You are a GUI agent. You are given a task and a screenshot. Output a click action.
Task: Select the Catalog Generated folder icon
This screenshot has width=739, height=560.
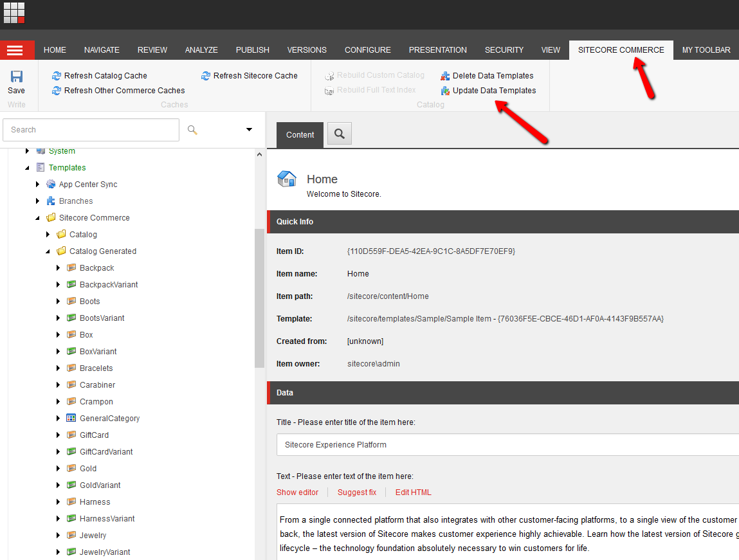(61, 251)
